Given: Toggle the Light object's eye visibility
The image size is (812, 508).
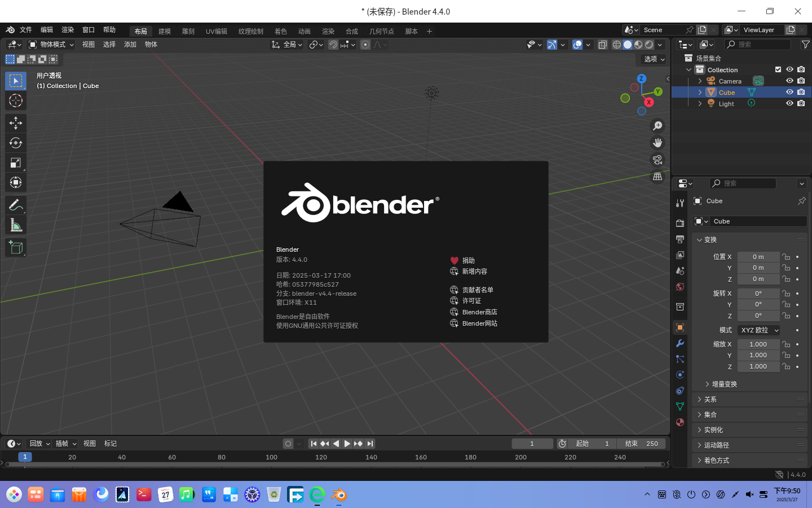Looking at the screenshot, I should tap(789, 103).
